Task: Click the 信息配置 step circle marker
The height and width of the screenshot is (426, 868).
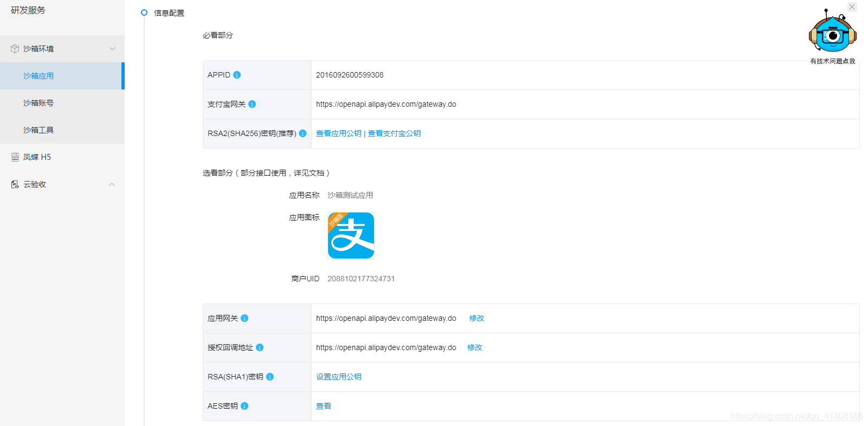Action: pos(144,12)
